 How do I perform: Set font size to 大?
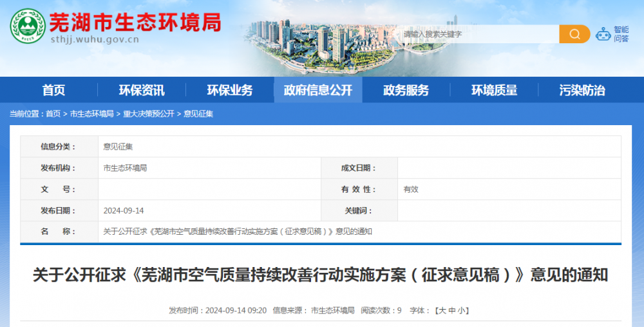coord(442,310)
